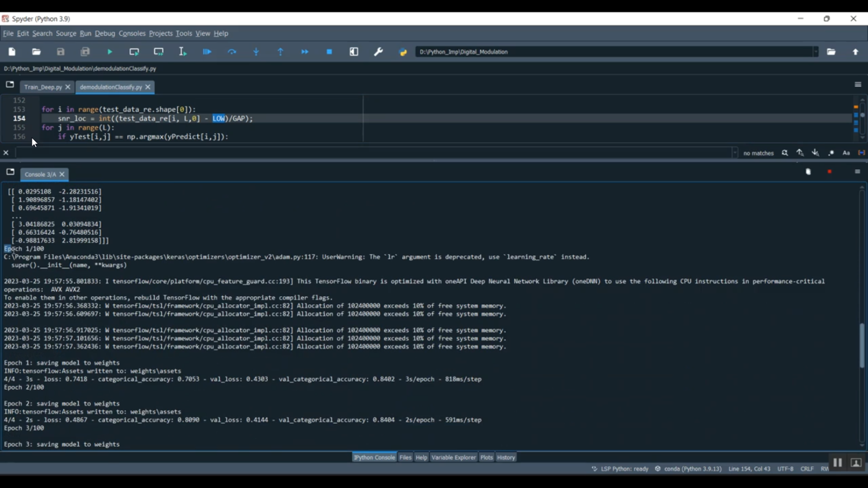868x488 pixels.
Task: Click the red interrupt kernel button
Action: (830, 172)
